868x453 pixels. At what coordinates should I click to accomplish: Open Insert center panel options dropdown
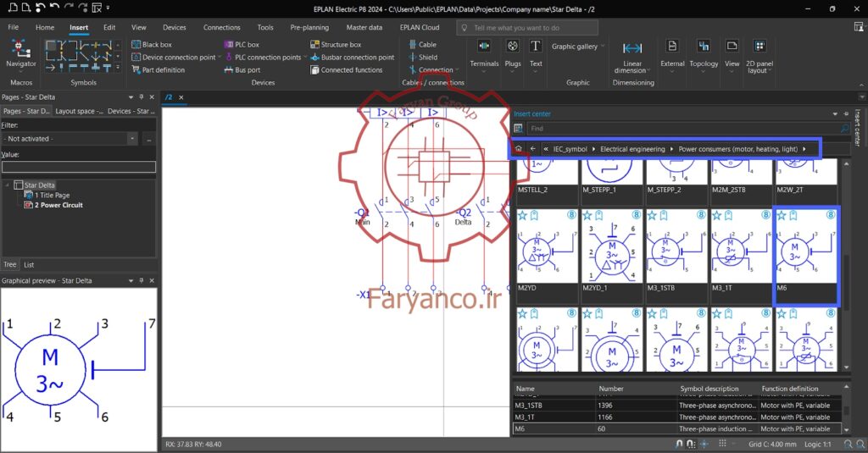click(835, 114)
